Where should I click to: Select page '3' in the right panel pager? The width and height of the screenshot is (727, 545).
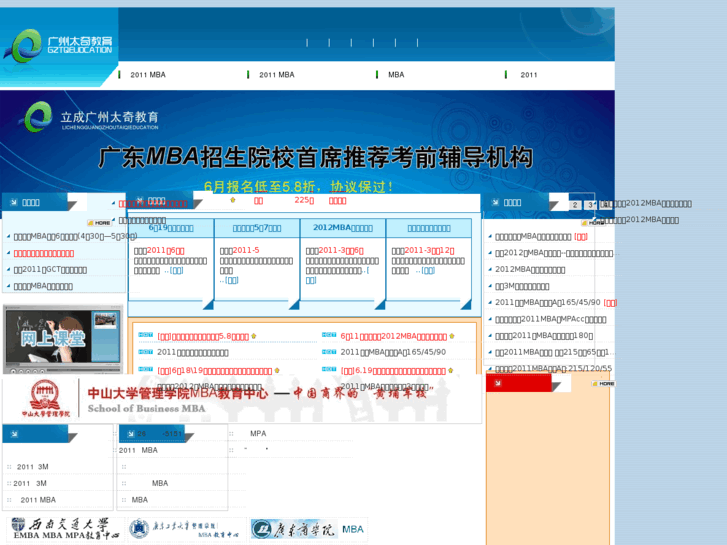[590, 205]
